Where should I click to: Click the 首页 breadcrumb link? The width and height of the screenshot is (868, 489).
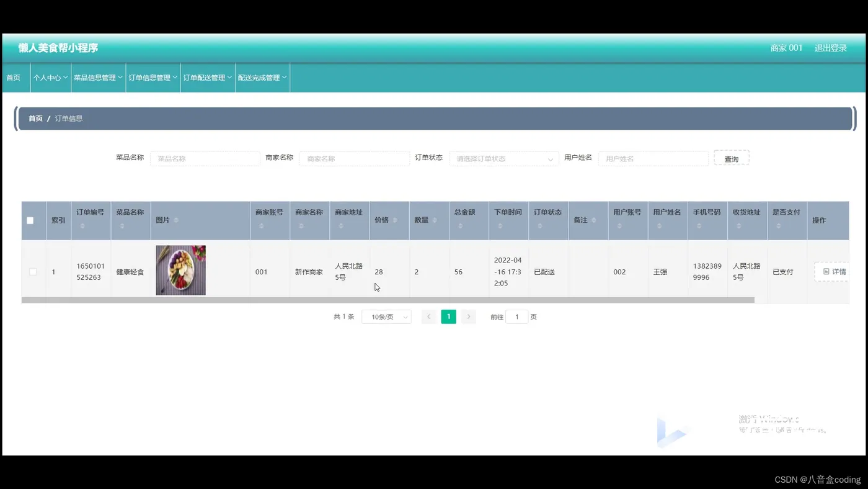pos(35,119)
